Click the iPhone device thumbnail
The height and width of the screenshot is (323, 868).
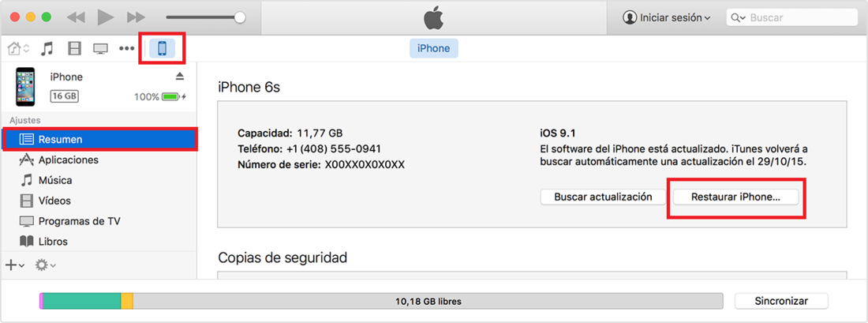[25, 87]
